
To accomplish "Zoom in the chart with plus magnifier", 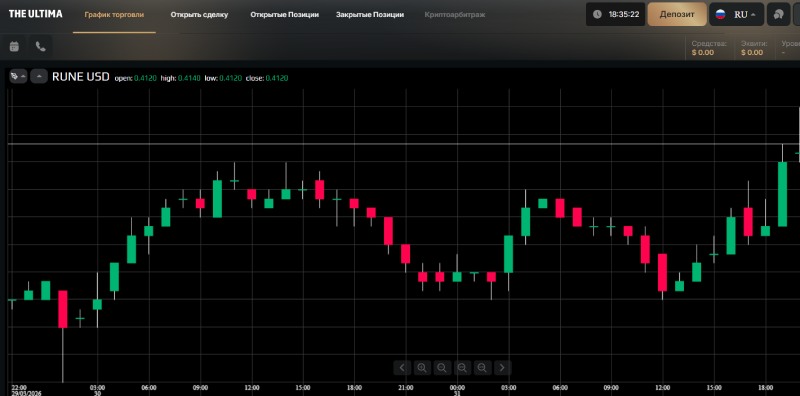I will (x=422, y=367).
